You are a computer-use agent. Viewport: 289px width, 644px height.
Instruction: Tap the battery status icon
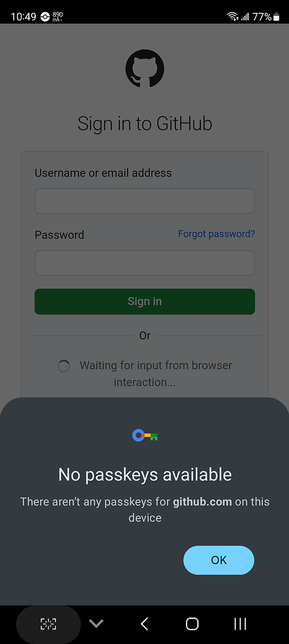pyautogui.click(x=276, y=16)
